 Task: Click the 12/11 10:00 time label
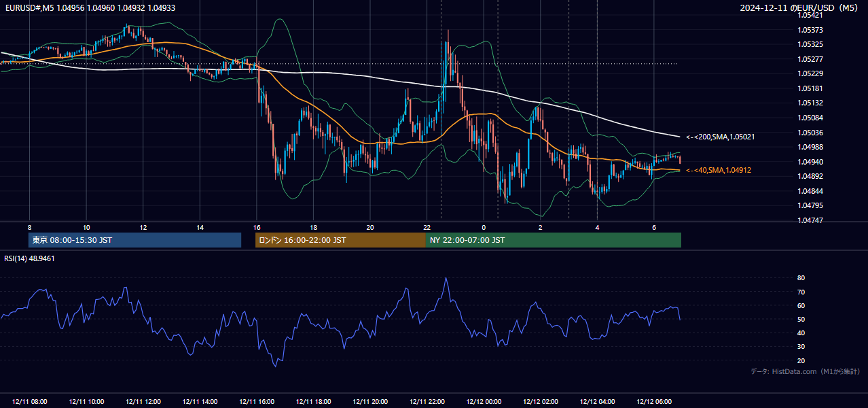tap(86, 402)
